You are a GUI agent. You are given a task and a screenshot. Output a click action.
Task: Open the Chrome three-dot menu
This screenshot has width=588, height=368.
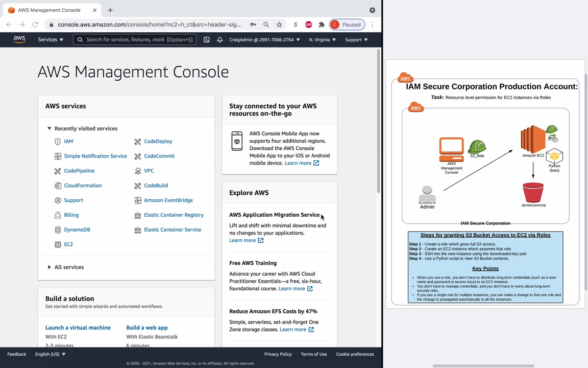[372, 25]
